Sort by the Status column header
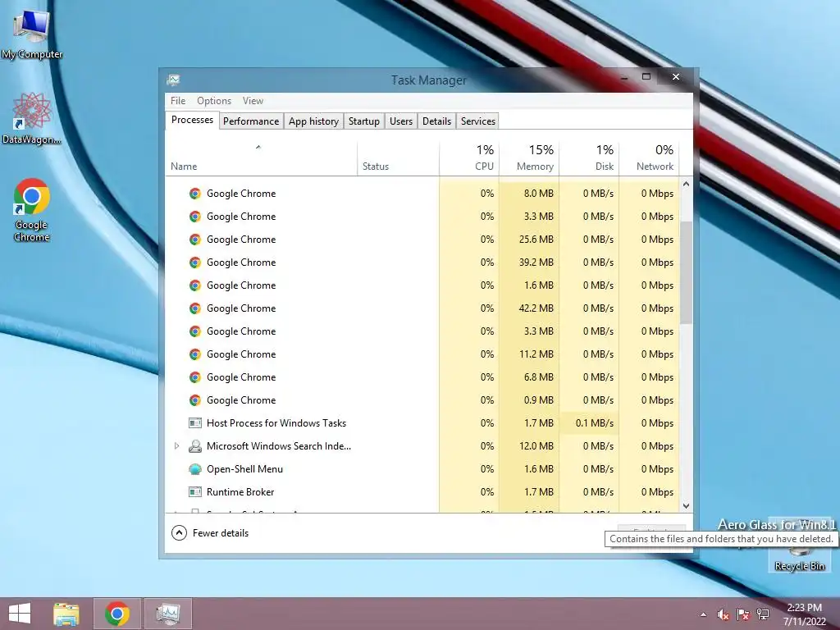 [398, 158]
